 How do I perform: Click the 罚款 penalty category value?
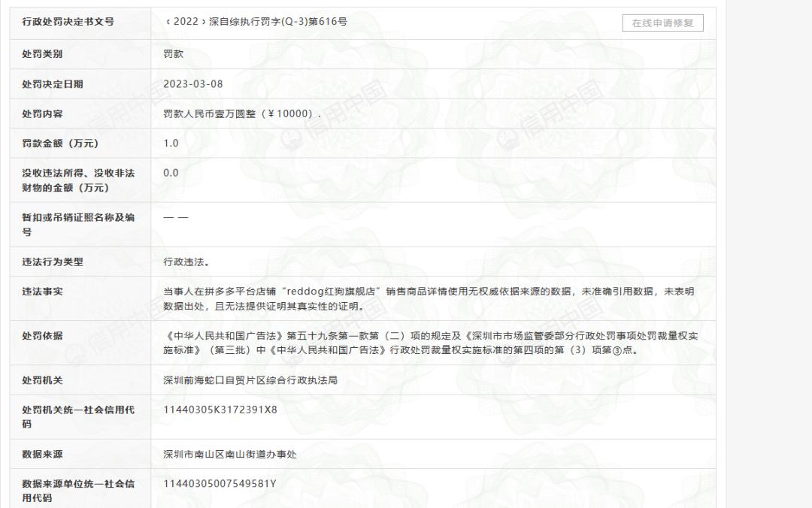coord(171,54)
